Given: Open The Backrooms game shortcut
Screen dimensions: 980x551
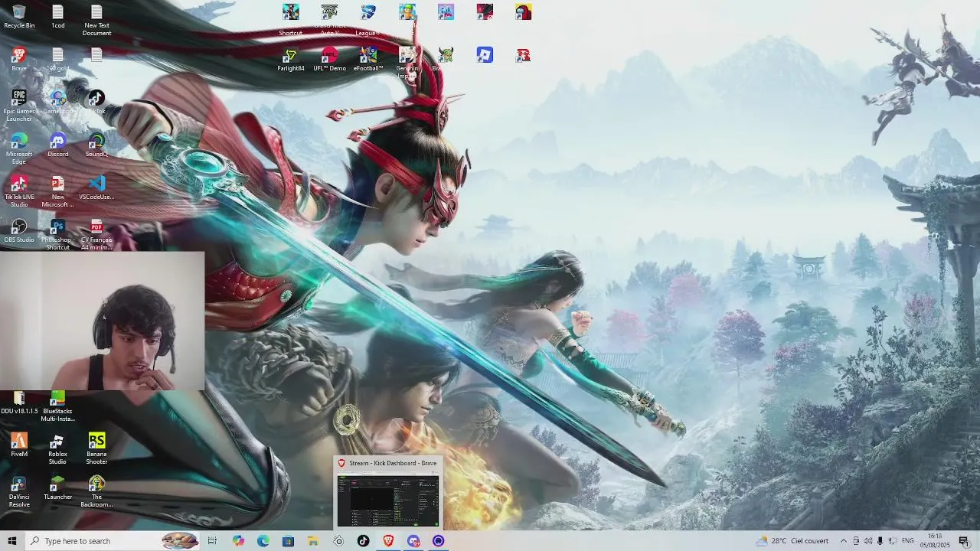Looking at the screenshot, I should click(96, 491).
